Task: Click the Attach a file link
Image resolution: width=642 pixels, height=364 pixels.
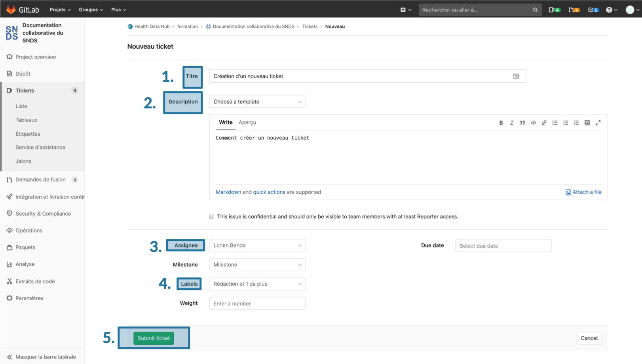Action: pos(583,192)
